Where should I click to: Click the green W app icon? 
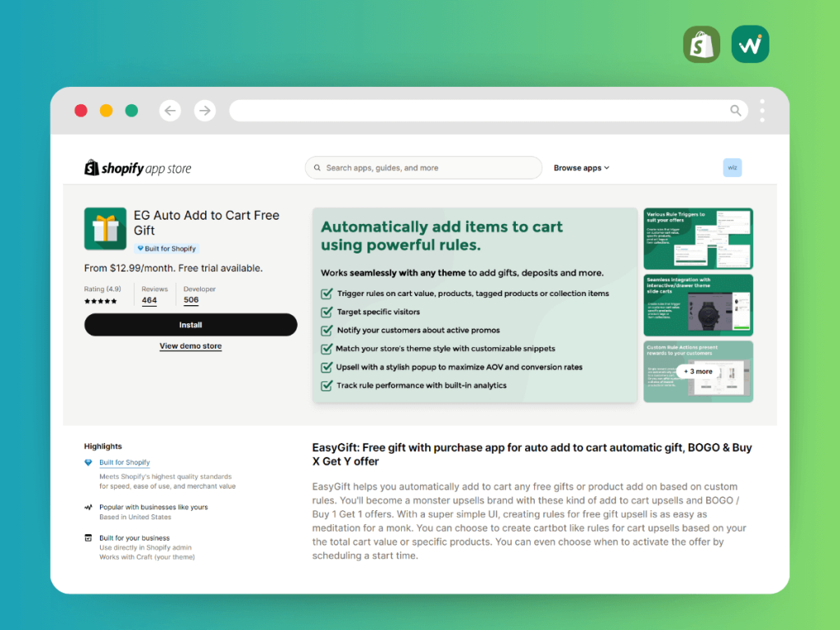pos(750,44)
